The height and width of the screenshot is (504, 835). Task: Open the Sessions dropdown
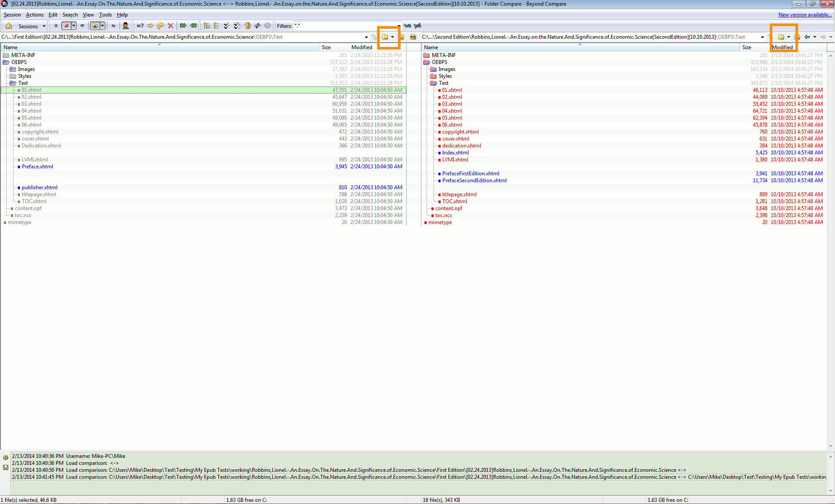point(31,26)
